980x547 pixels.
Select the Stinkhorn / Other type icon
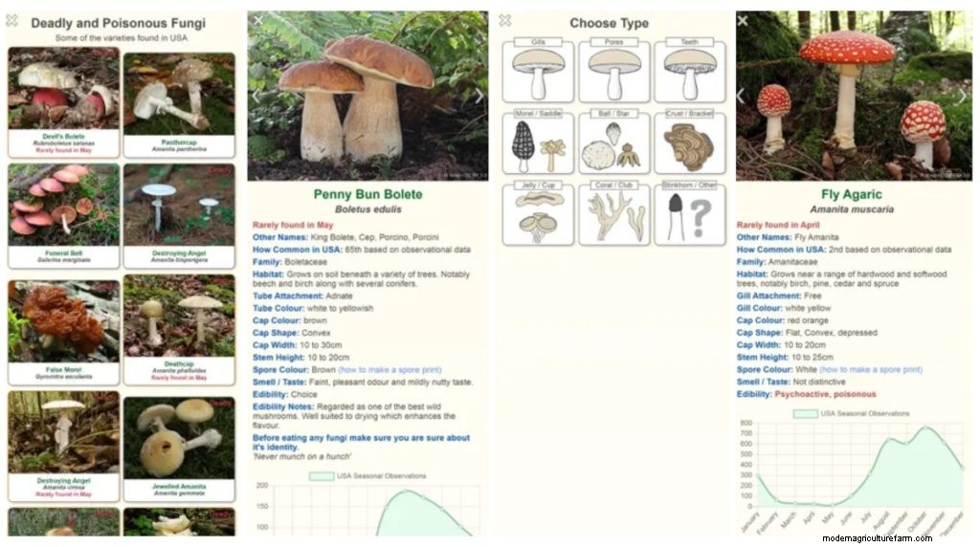tap(690, 215)
